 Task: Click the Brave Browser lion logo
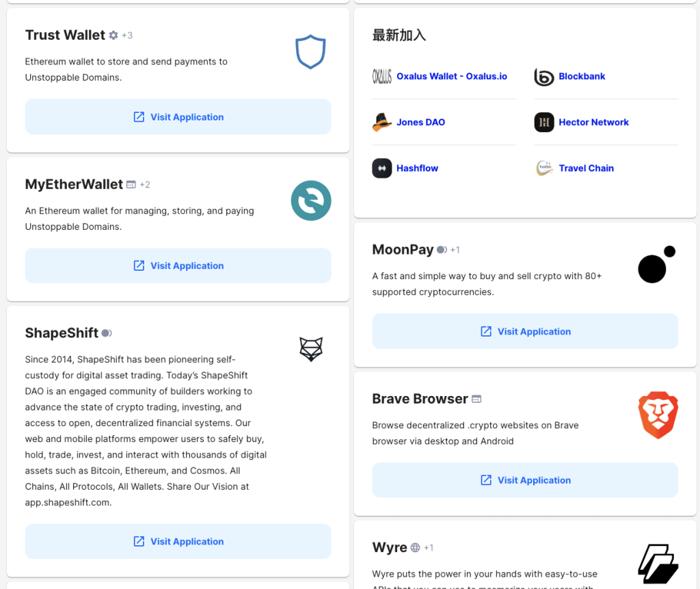(658, 415)
